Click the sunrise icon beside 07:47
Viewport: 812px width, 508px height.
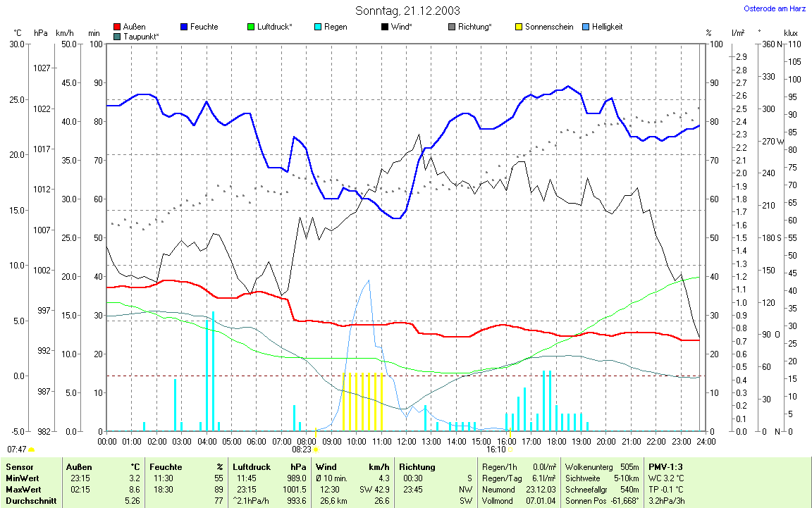[31, 449]
